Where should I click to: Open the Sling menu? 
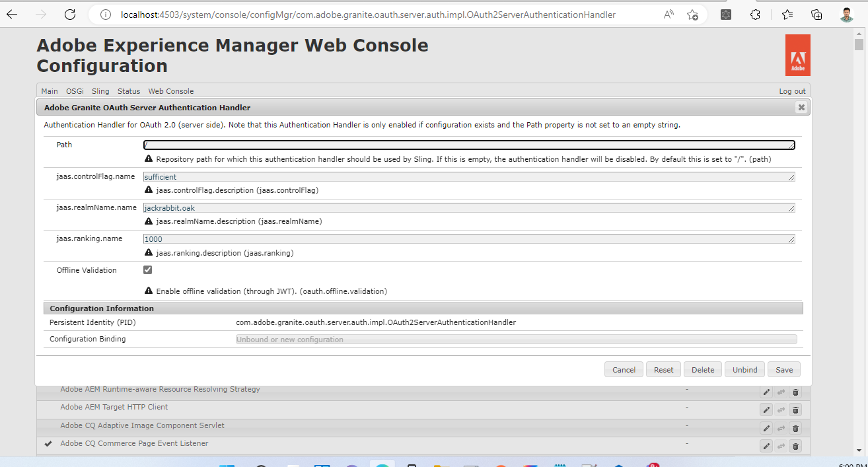100,91
